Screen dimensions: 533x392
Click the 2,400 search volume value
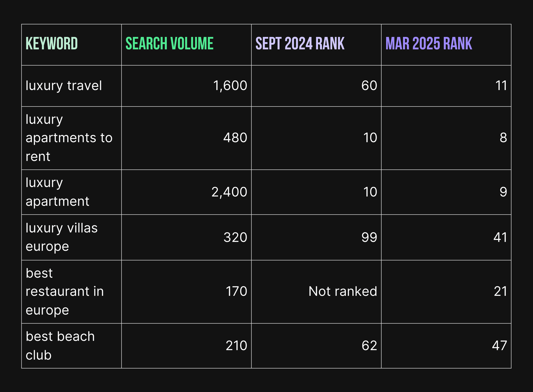pyautogui.click(x=229, y=192)
